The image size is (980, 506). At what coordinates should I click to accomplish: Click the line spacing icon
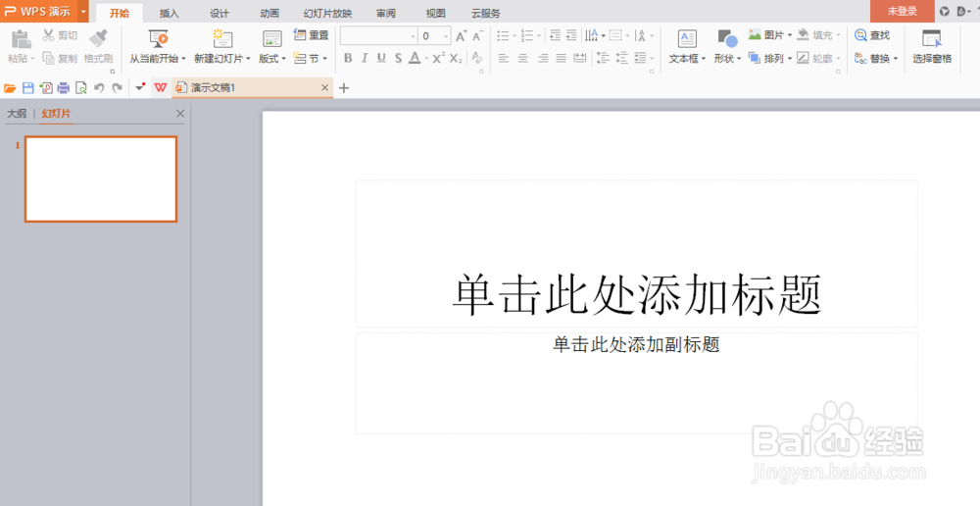coord(603,58)
